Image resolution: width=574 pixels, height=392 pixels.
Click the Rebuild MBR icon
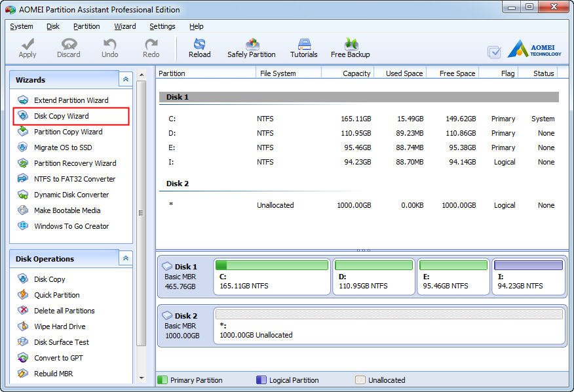pos(23,374)
